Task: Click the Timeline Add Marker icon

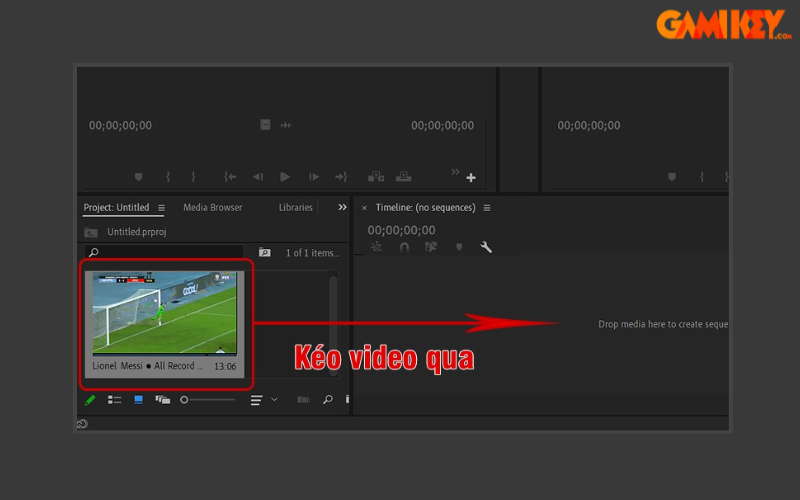Action: (x=459, y=247)
